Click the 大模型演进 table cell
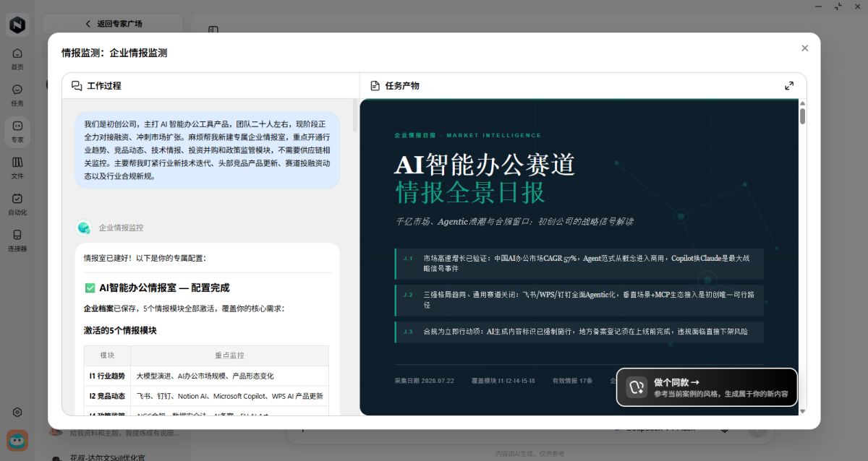 click(x=229, y=376)
